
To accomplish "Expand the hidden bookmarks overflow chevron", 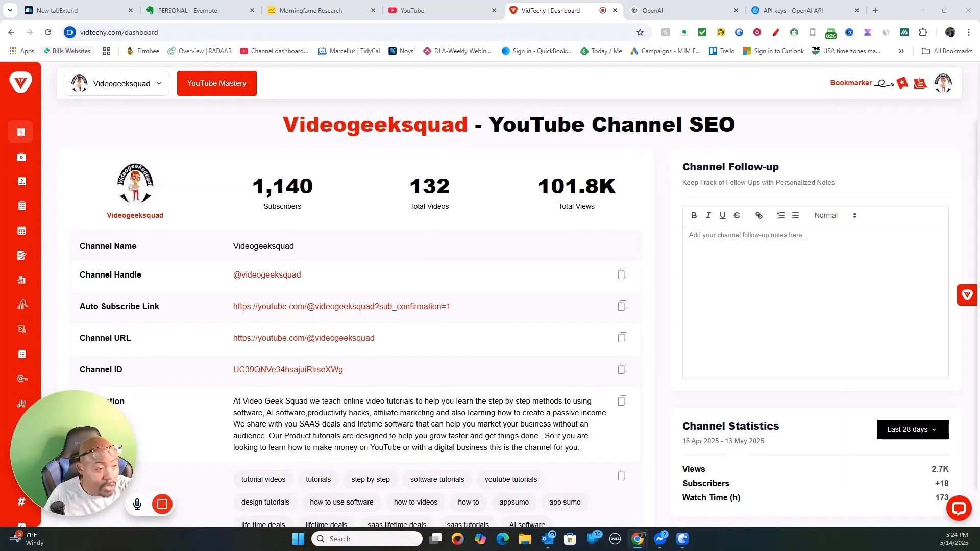I will 901,51.
